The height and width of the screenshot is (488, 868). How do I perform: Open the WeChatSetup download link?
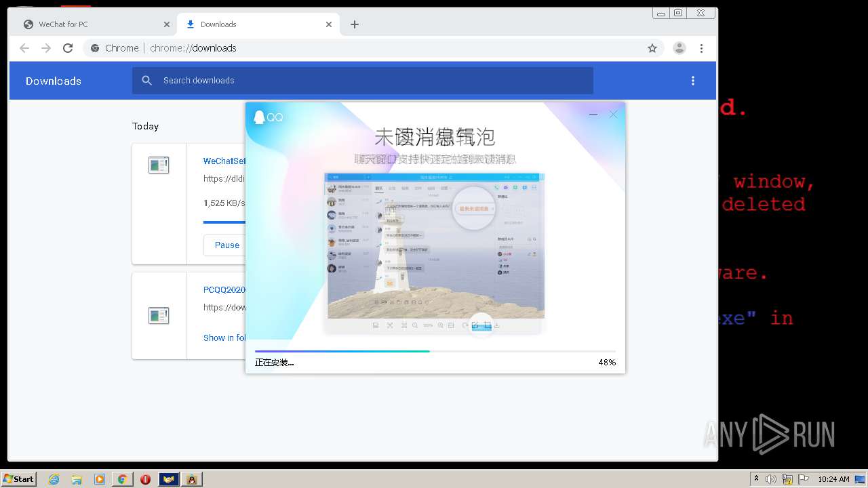tap(224, 161)
